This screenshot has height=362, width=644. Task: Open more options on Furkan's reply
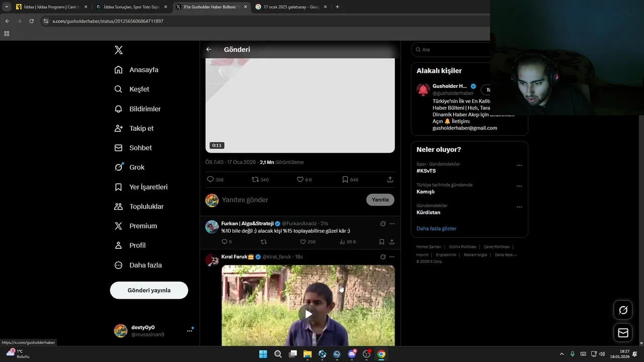(392, 224)
